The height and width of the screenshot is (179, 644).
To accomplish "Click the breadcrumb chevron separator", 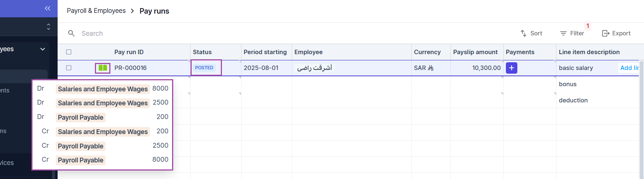I will pos(132,11).
